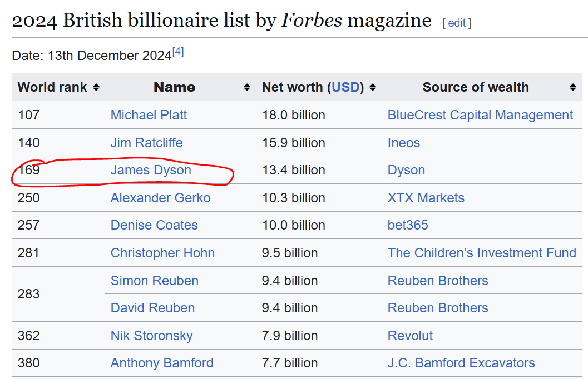
Task: Open Michael Platt's article
Action: tap(149, 115)
